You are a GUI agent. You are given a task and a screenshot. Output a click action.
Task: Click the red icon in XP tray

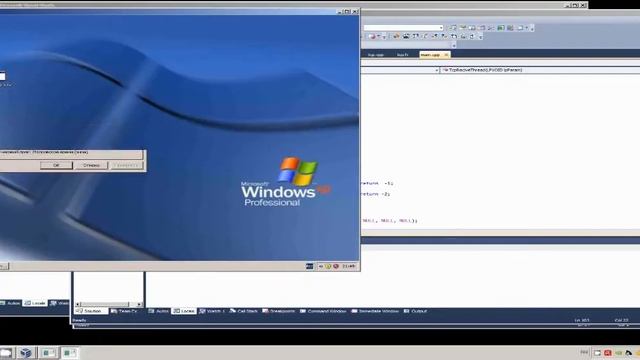(336, 266)
